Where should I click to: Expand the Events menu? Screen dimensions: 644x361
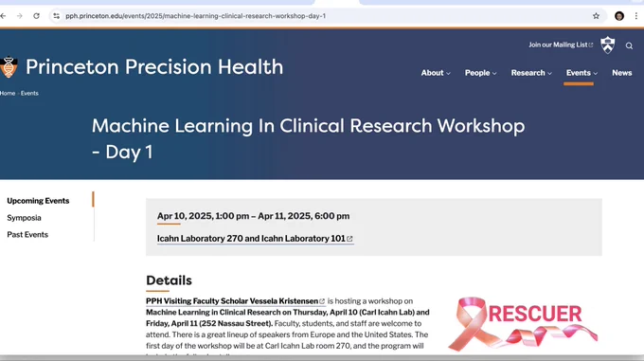tap(582, 73)
